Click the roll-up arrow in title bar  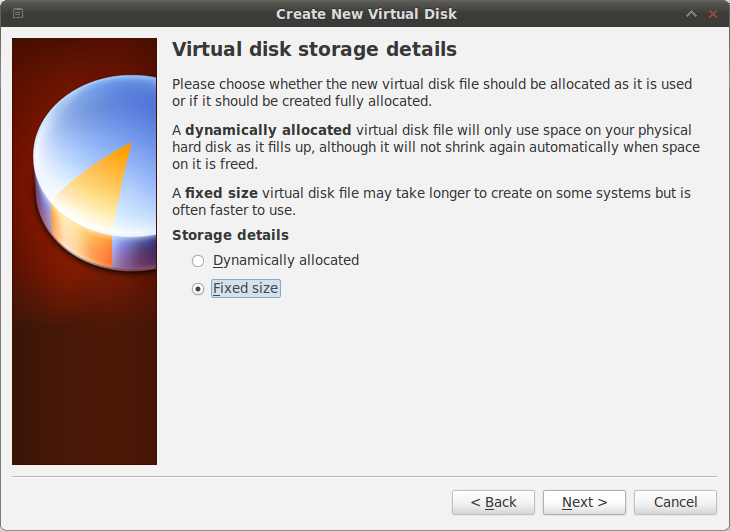tap(691, 14)
